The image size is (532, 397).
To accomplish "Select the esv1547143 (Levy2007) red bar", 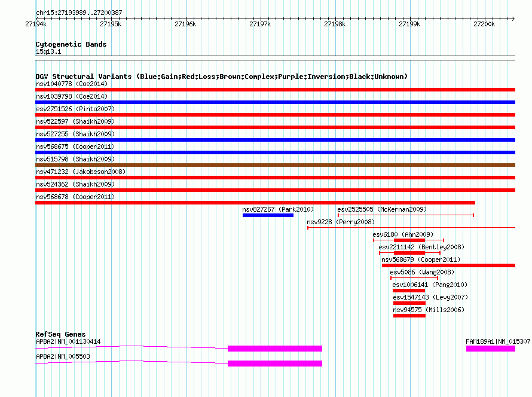I will point(409,303).
